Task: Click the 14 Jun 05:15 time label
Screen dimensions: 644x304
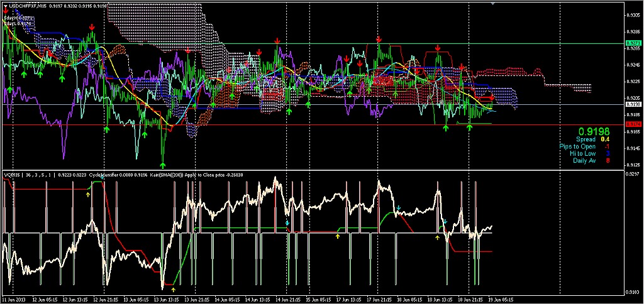Action: tap(226, 299)
